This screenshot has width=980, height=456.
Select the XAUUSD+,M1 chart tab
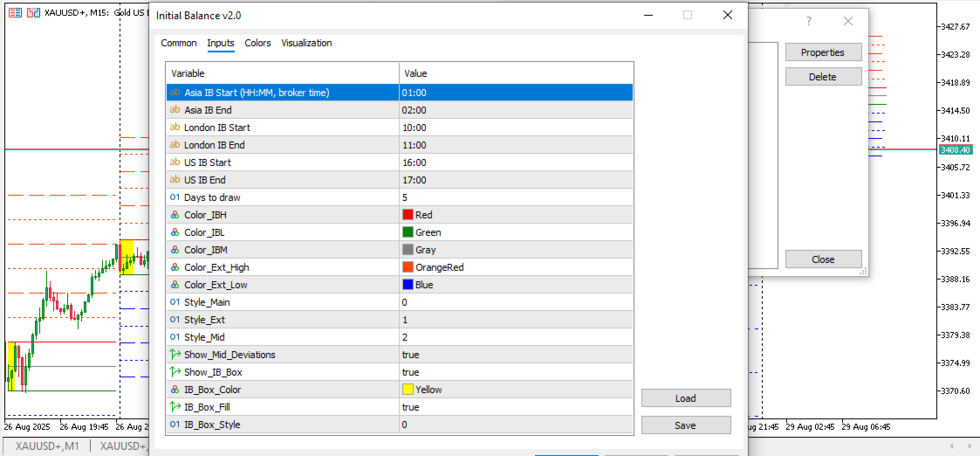pyautogui.click(x=47, y=446)
